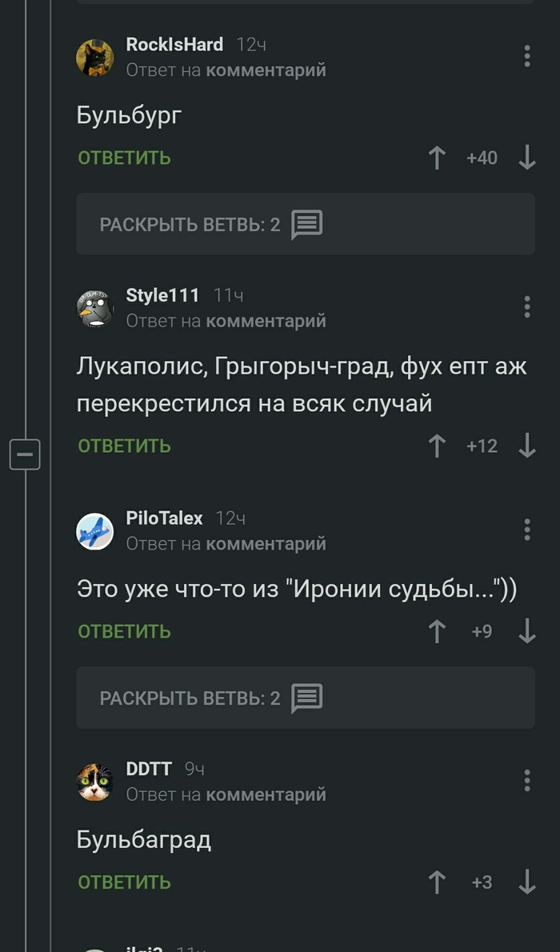Upvote Style111's comment
The image size is (560, 952).
point(437,446)
